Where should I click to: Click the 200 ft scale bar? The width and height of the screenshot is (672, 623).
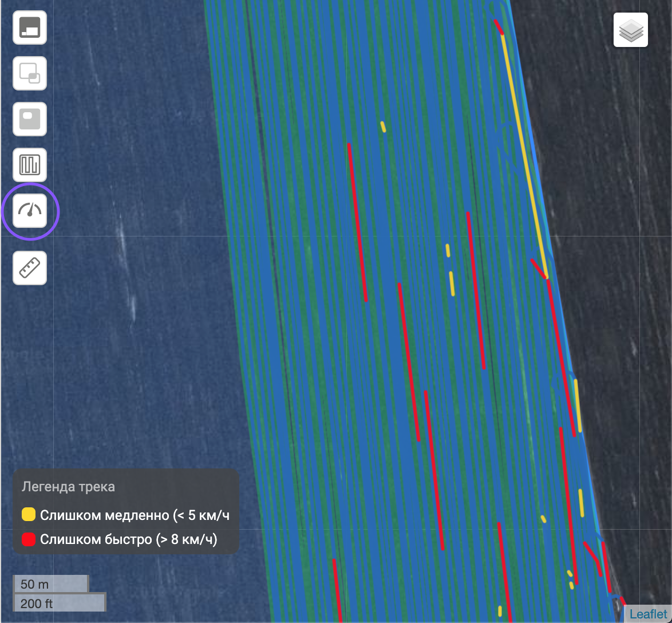59,603
